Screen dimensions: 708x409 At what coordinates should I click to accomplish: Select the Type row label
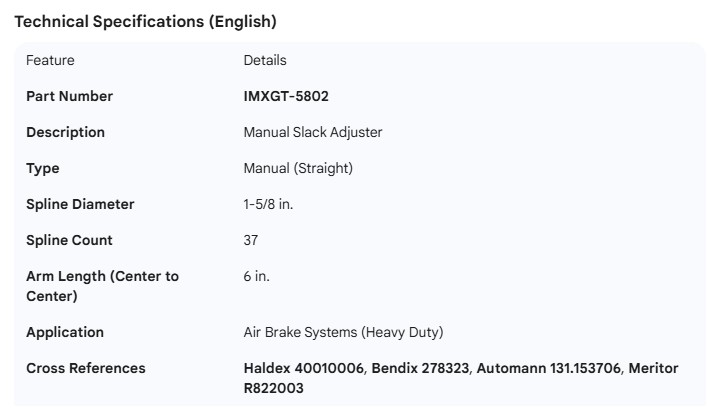[x=43, y=168]
